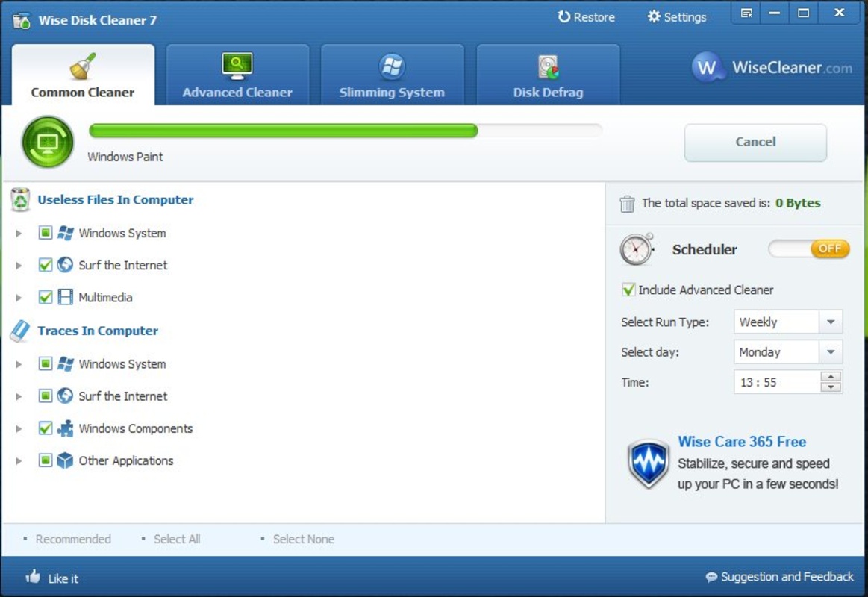Click the Restore icon in title bar
Screen dimensions: 868x597
pyautogui.click(x=564, y=17)
